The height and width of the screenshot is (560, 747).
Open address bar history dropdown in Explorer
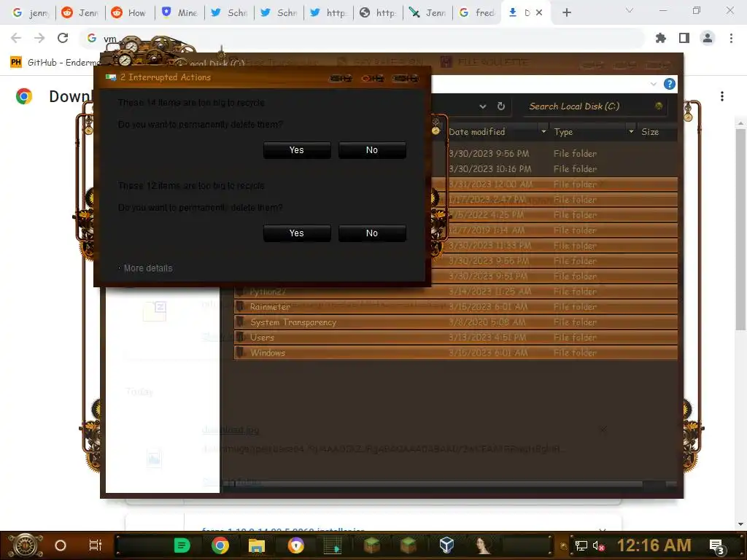(x=483, y=106)
